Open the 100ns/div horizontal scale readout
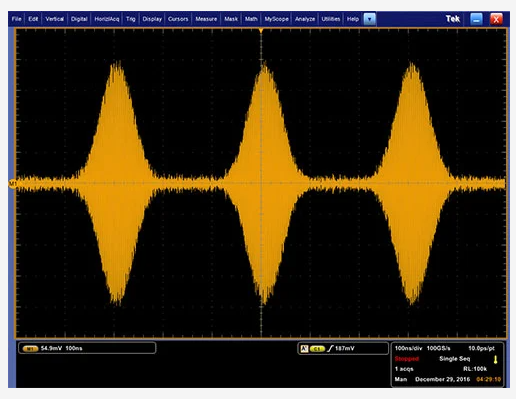The image size is (516, 399). click(x=408, y=348)
